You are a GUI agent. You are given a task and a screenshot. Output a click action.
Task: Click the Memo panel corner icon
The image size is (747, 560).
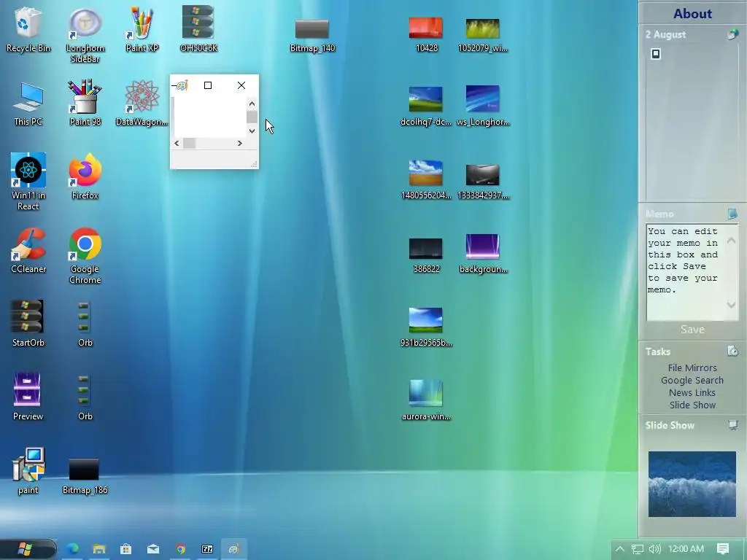tap(732, 214)
